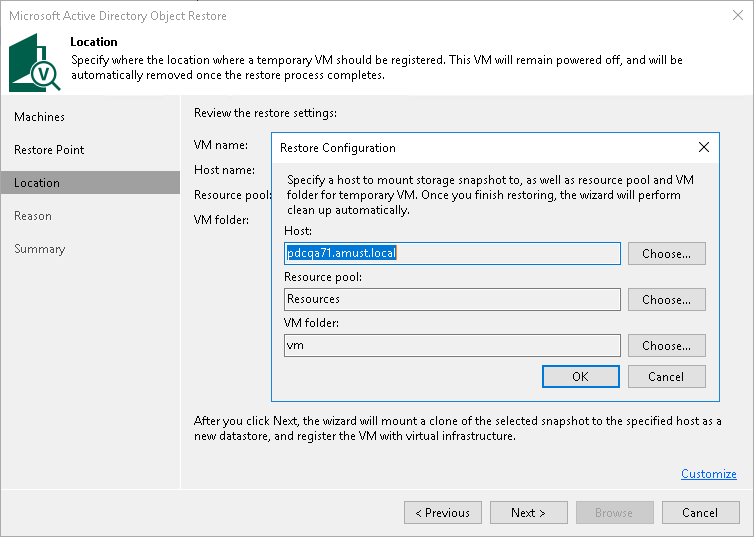
Task: Close the Restore Configuration dialog
Action: (x=703, y=147)
